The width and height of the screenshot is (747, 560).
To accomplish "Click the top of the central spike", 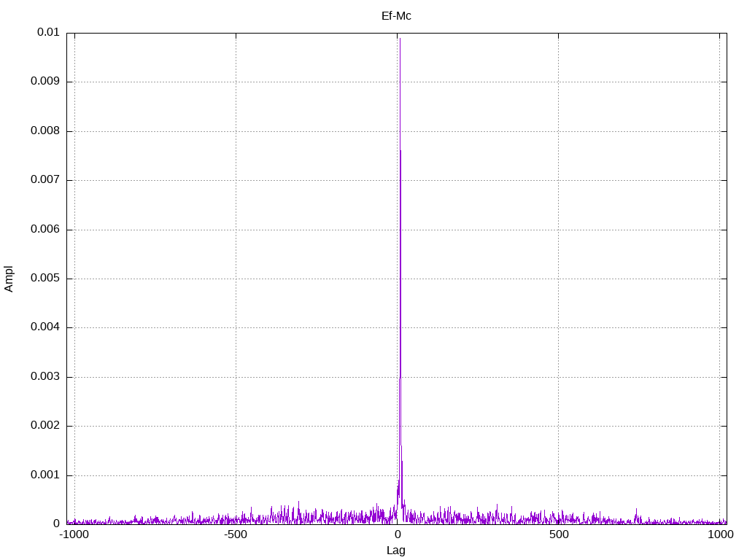I will click(x=400, y=39).
